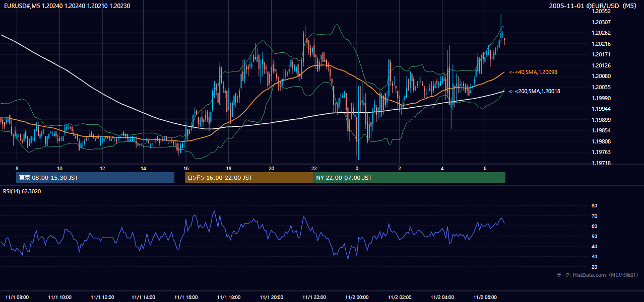This screenshot has width=644, height=302.
Task: Select the Tokyo 08:00-15:30 JST session bar
Action: (95, 178)
